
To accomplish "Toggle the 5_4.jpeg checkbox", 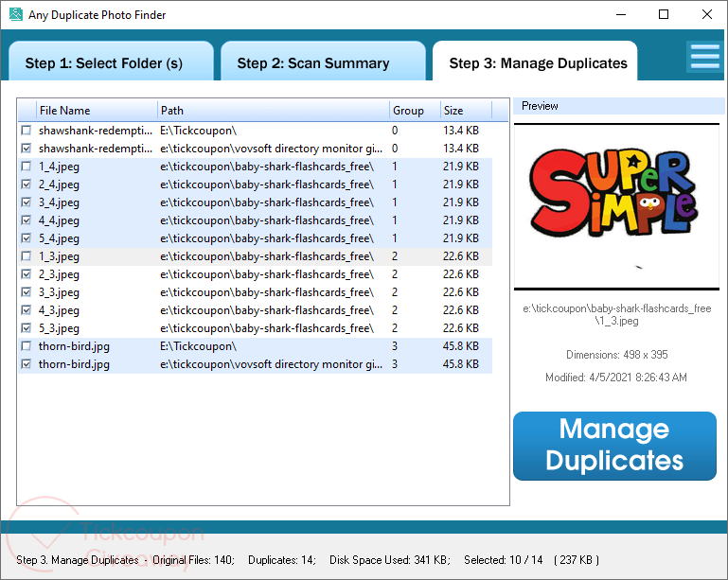I will 27,238.
